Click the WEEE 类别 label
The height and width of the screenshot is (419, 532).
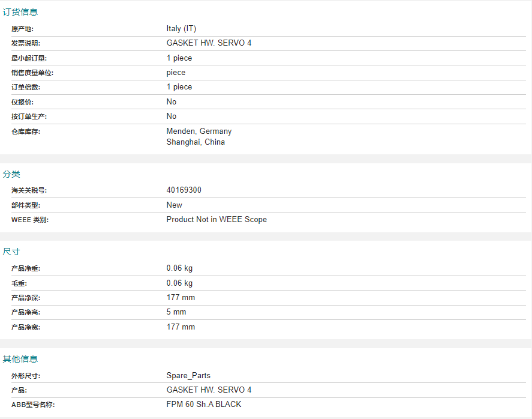click(30, 220)
